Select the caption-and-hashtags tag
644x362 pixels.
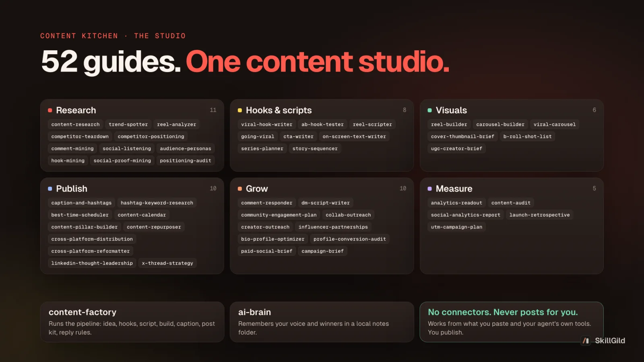coord(81,203)
